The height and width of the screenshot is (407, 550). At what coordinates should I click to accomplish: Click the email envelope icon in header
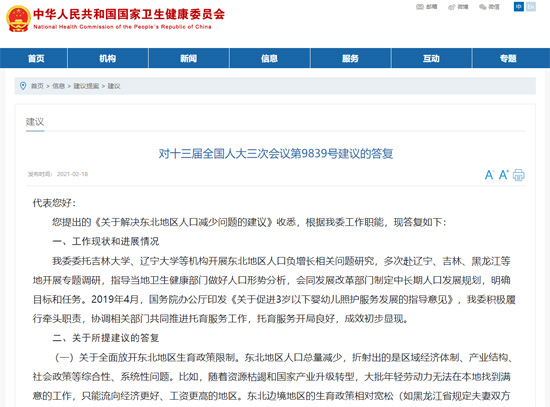click(420, 7)
